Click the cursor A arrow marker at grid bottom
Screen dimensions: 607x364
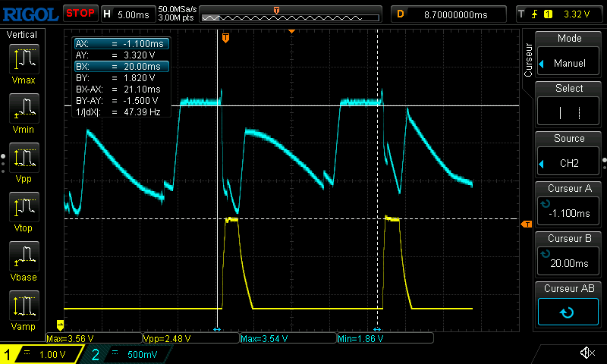[217, 329]
